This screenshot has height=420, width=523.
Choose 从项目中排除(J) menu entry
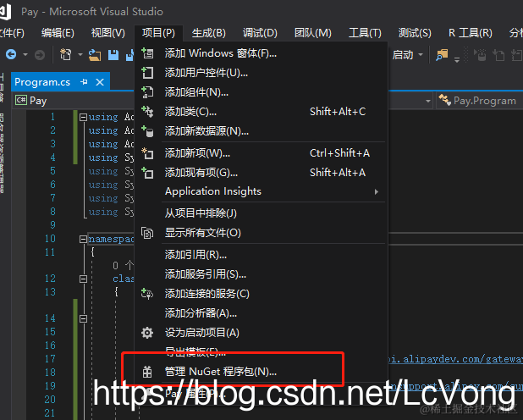click(261, 213)
